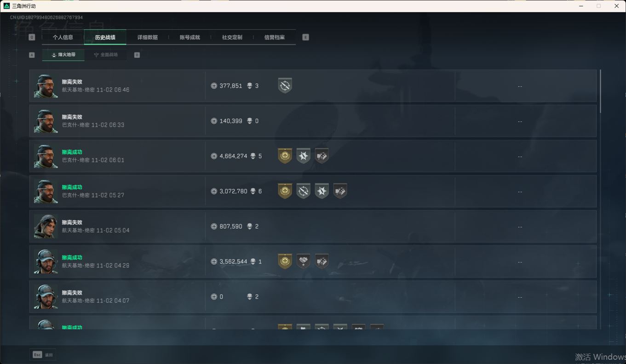Open the 账号成就 tab

[x=190, y=37]
